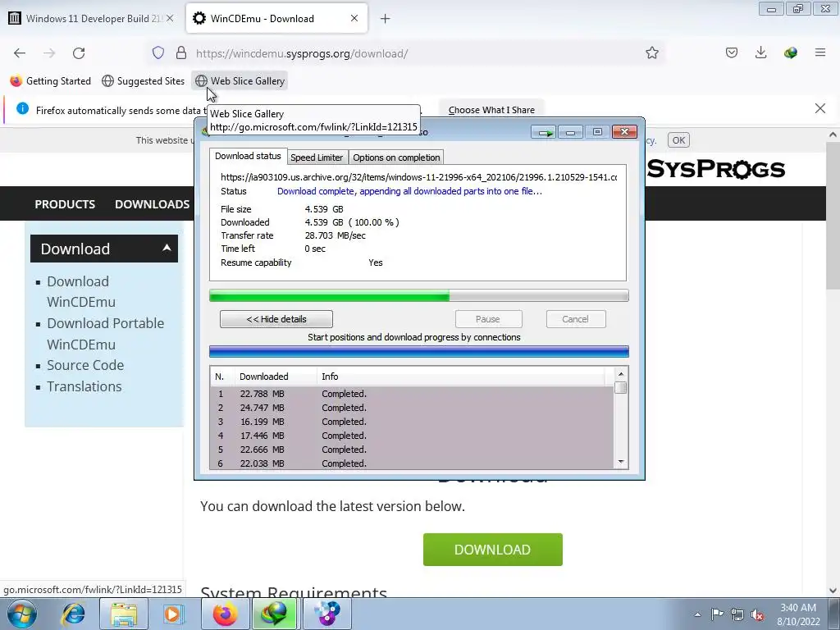Open Windows Media Player from taskbar
The image size is (840, 630).
pos(173,614)
